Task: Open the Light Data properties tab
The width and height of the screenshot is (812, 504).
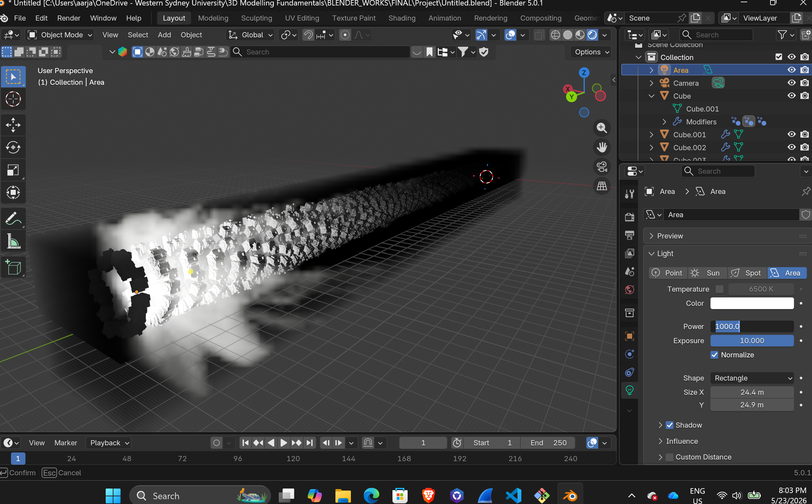Action: [x=629, y=390]
